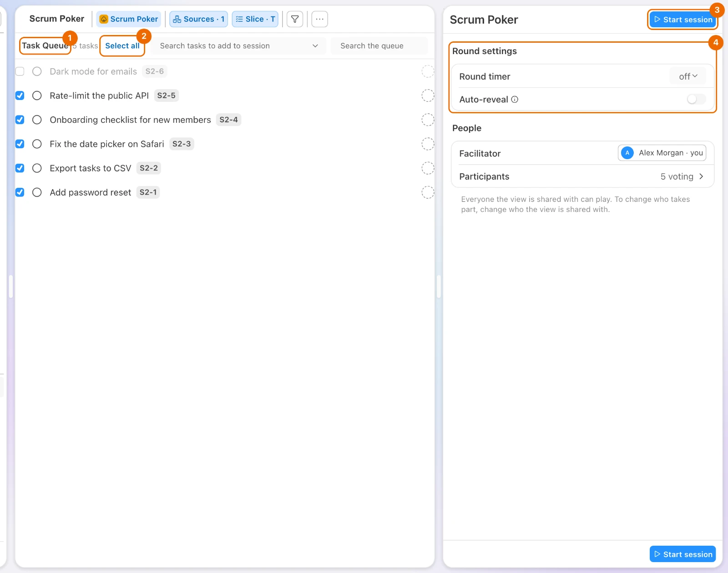The height and width of the screenshot is (573, 728).
Task: Open Search tasks to add to session dropdown
Action: point(238,46)
